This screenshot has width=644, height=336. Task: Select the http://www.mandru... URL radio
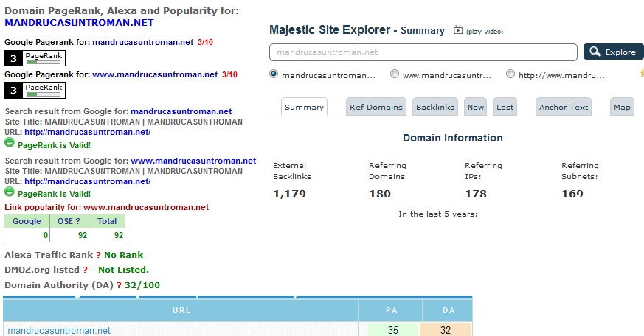tap(510, 74)
